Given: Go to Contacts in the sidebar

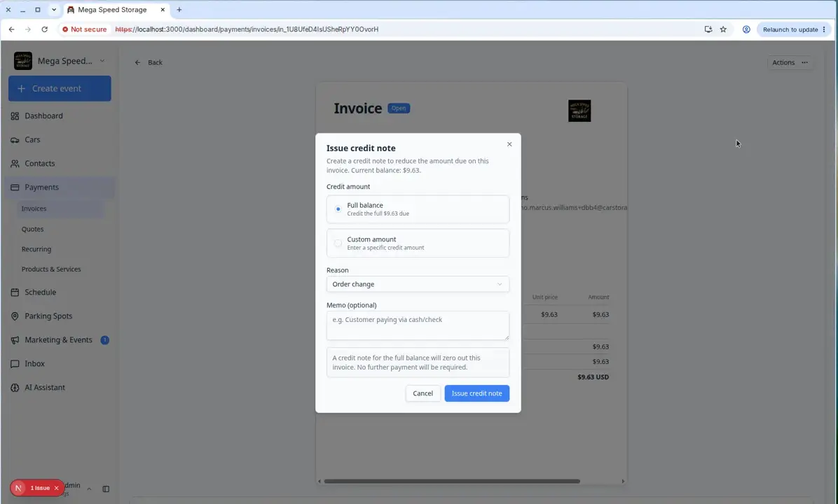Looking at the screenshot, I should 39,163.
